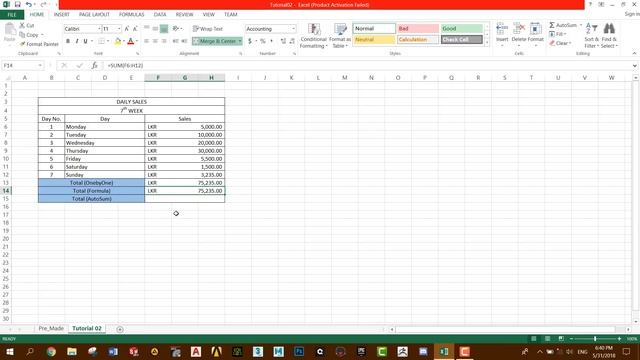Screen dimensions: 640x360
Task: Click the Cut scissors icon
Action: (22, 25)
